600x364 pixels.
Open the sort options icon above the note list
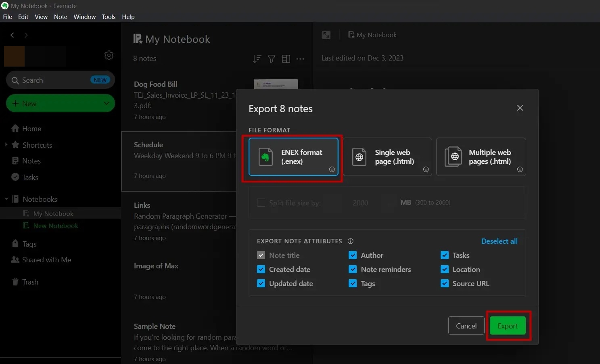[257, 59]
